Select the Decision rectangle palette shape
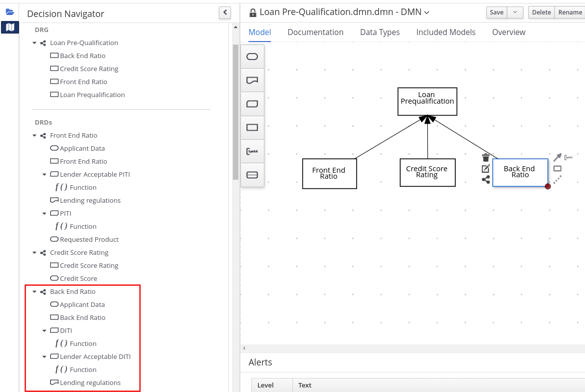 252,128
